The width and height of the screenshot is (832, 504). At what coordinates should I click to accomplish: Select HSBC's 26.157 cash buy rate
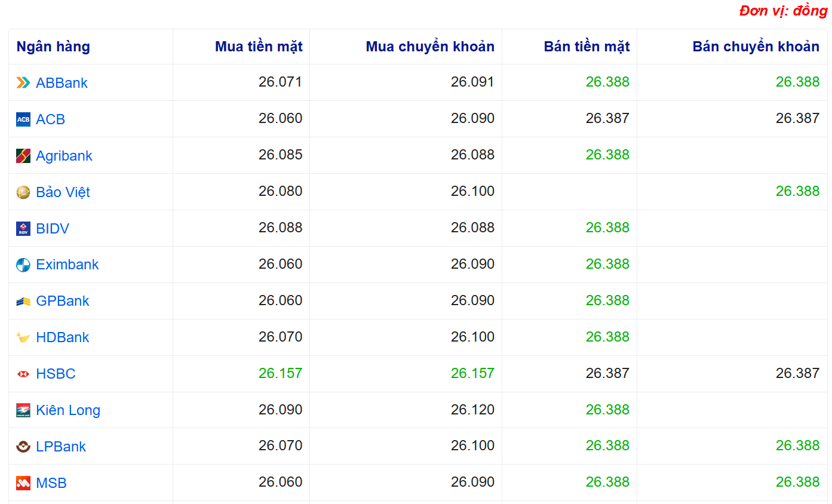coord(280,373)
